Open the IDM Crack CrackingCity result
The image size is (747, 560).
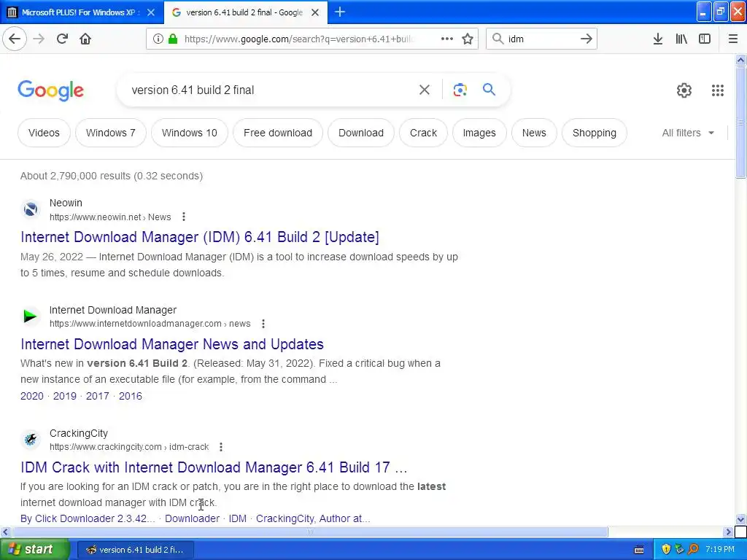click(214, 467)
